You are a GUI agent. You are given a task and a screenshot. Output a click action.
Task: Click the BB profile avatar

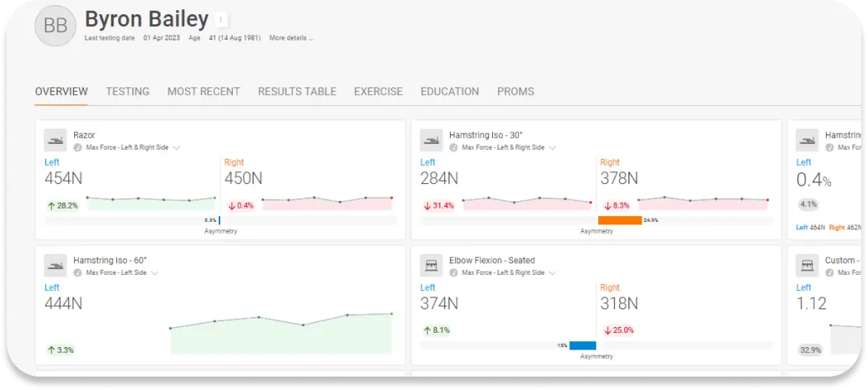[55, 27]
